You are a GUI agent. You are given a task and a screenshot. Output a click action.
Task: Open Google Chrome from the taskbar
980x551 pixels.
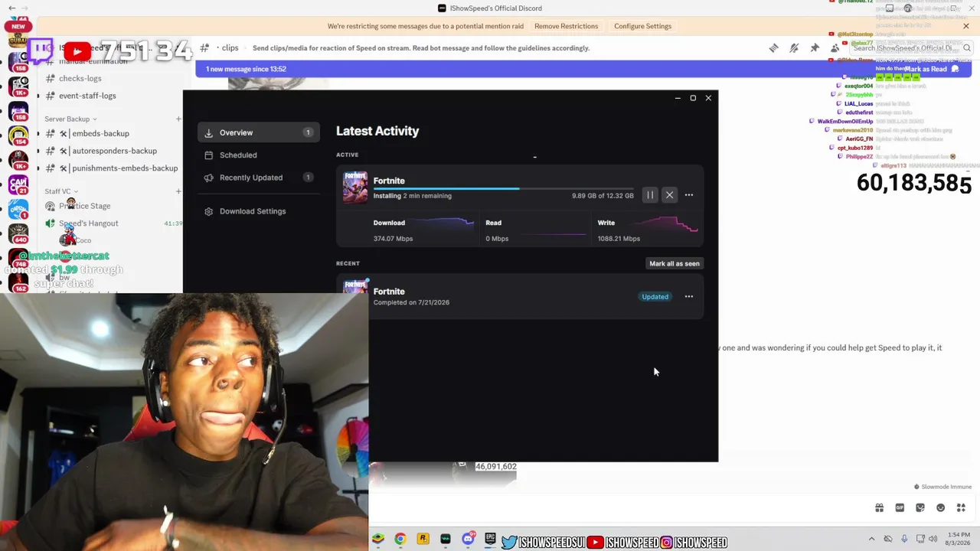click(400, 540)
